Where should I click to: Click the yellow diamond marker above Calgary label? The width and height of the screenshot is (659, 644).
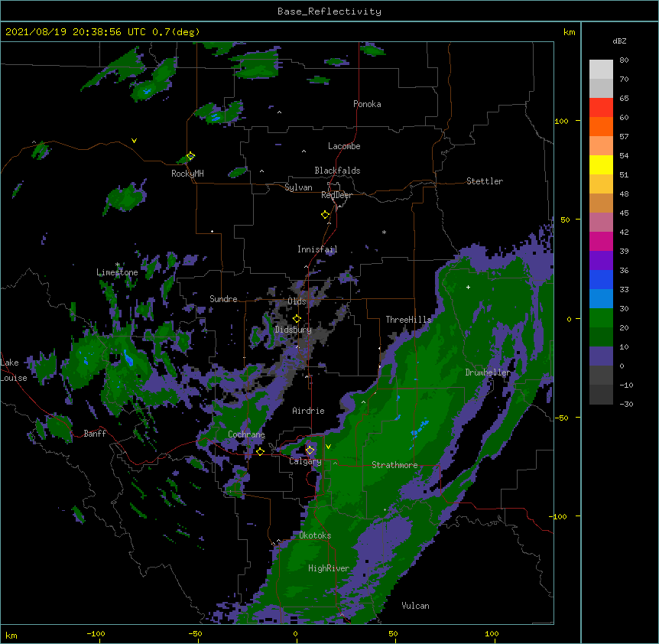pos(310,450)
